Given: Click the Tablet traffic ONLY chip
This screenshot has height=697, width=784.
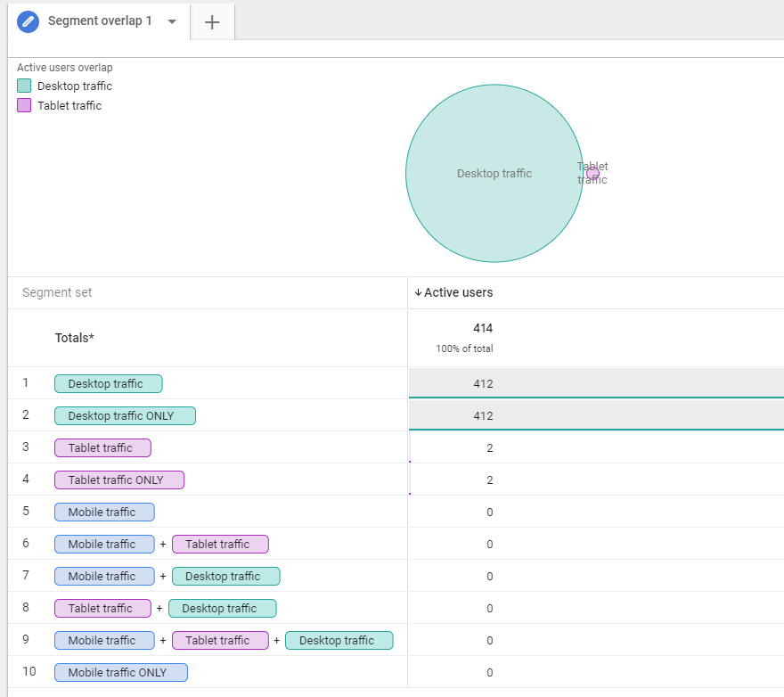Looking at the screenshot, I should tap(119, 480).
